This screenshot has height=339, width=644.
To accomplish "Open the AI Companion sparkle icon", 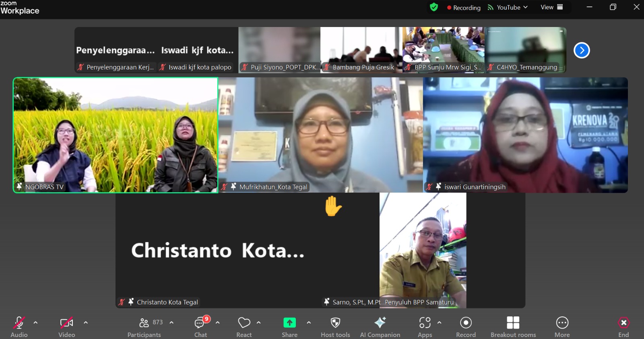I will coord(380,322).
